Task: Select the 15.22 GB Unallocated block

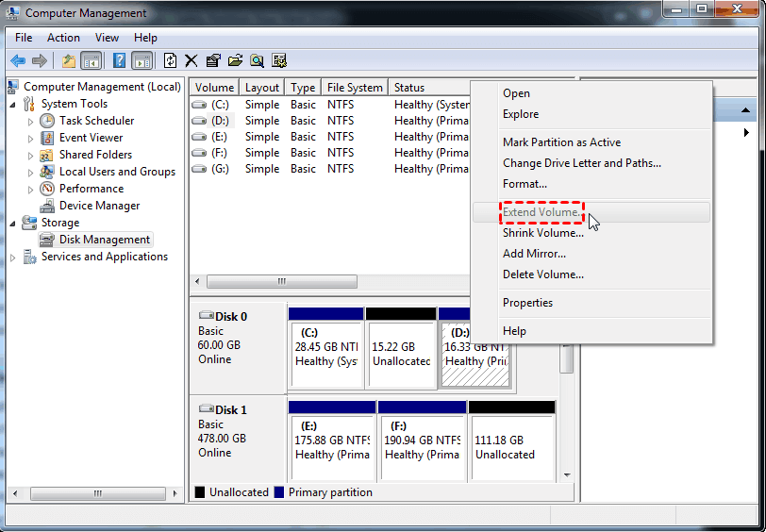Action: 401,354
